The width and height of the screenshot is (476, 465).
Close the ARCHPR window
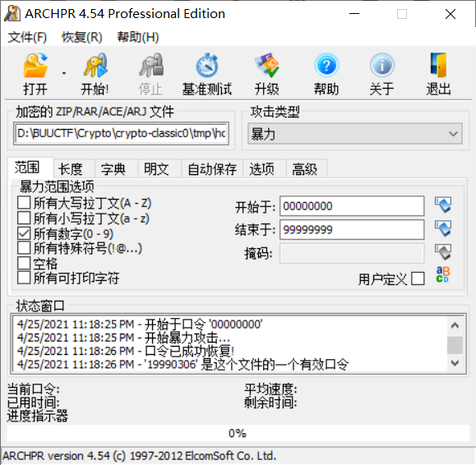pyautogui.click(x=451, y=14)
